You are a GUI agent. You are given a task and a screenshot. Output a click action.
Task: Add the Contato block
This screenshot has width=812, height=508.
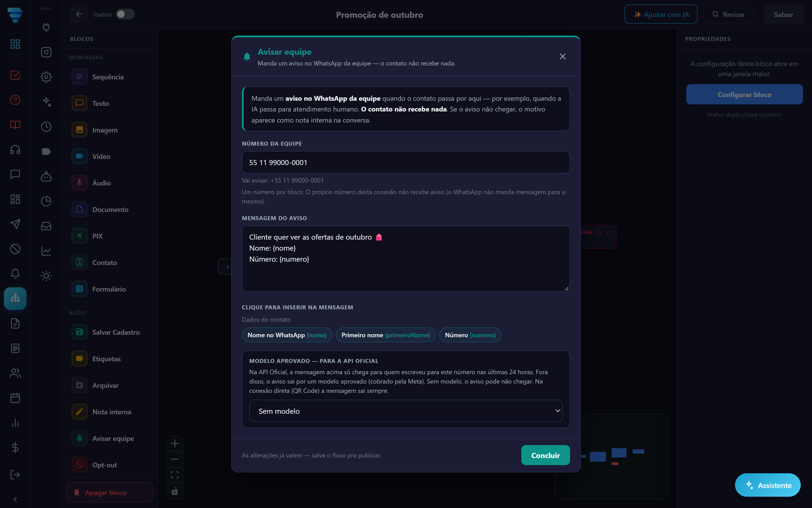coord(109,262)
